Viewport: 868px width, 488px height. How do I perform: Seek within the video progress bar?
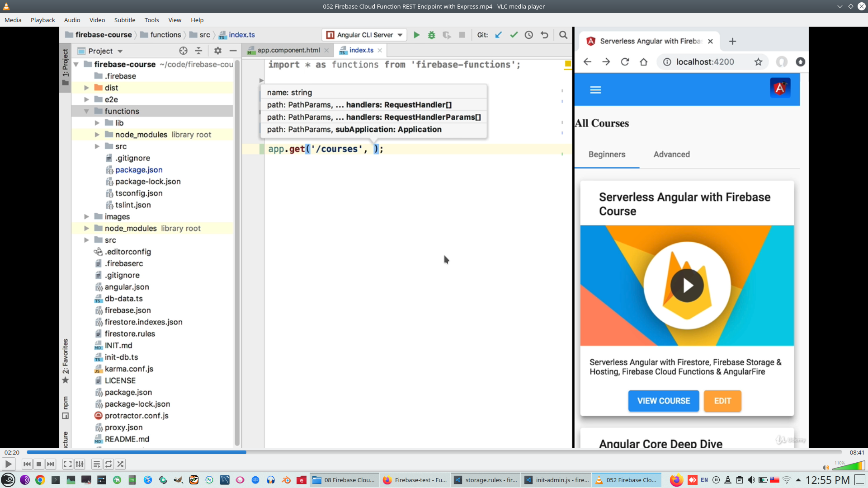[x=434, y=452]
